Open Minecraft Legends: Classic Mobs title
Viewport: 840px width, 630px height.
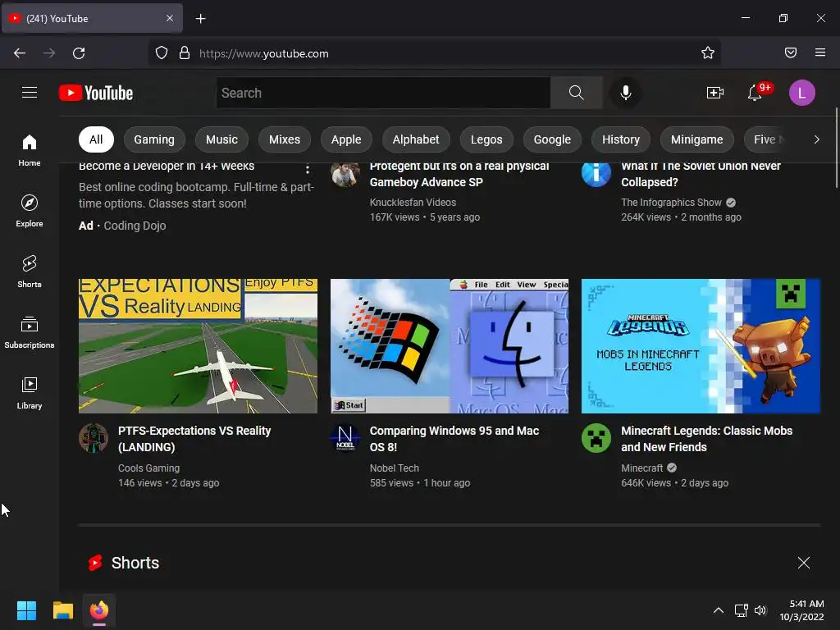(x=706, y=439)
